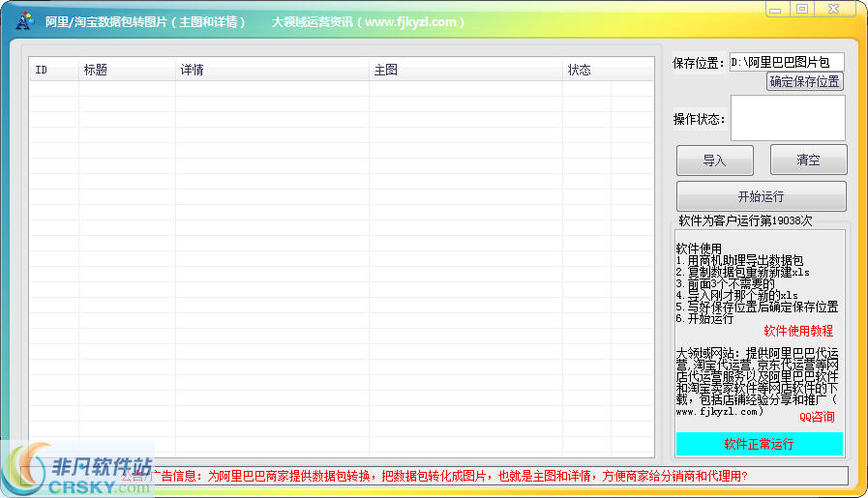
Task: Click the 清空 clear button
Action: tap(808, 160)
